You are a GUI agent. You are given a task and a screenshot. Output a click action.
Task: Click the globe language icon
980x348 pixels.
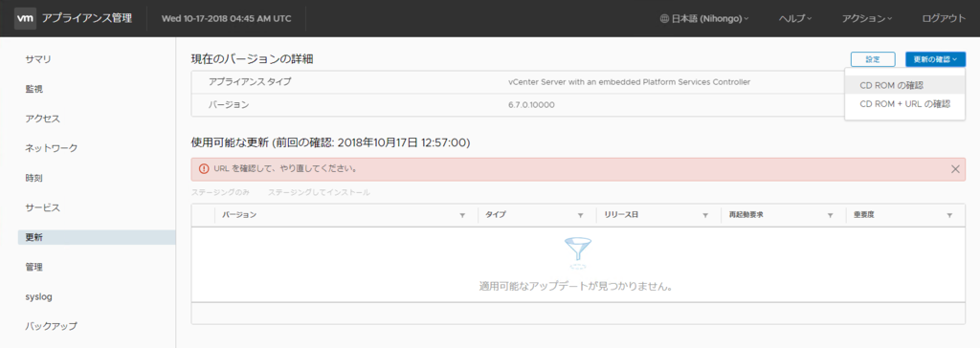(x=664, y=19)
